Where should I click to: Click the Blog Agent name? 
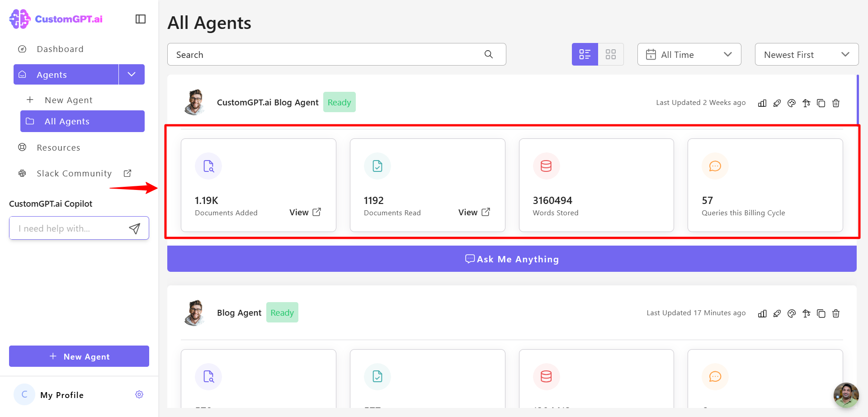[239, 313]
